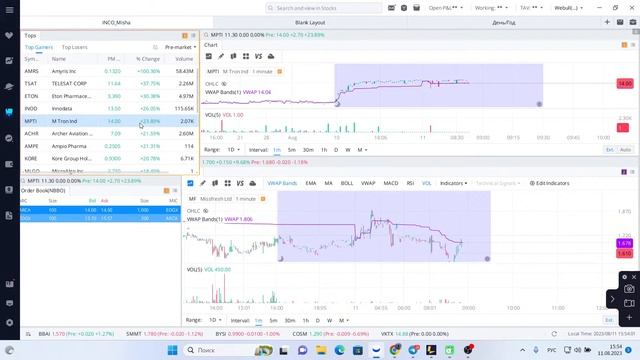Open grid layout icon on MF chart toolbar
Image resolution: width=640 pixels, height=360 pixels.
(227, 183)
